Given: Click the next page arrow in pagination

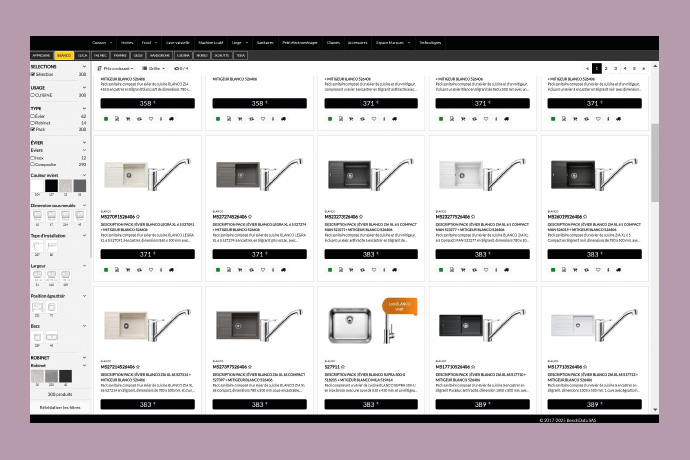Looking at the screenshot, I should (643, 69).
